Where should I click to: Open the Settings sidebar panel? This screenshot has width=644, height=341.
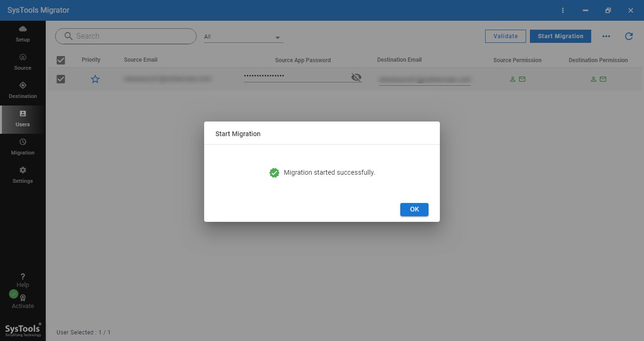22,174
